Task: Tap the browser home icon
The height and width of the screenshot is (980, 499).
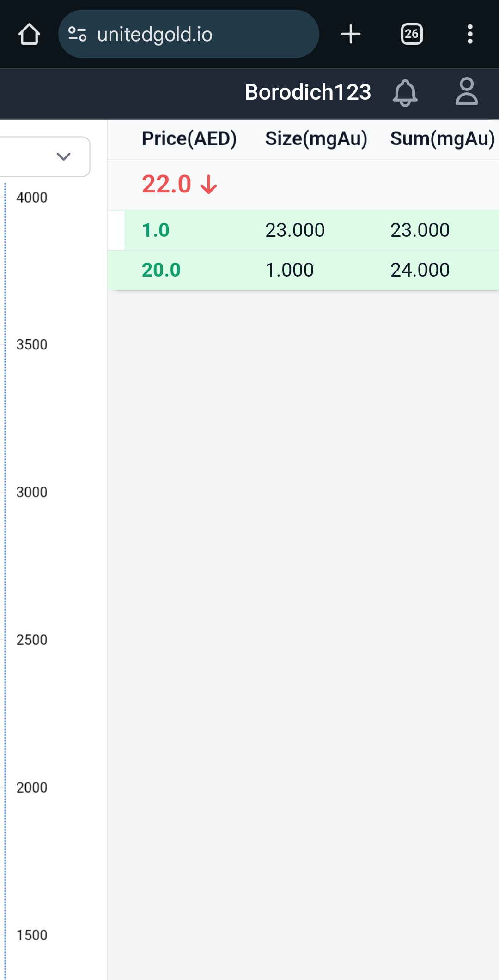Action: click(29, 34)
